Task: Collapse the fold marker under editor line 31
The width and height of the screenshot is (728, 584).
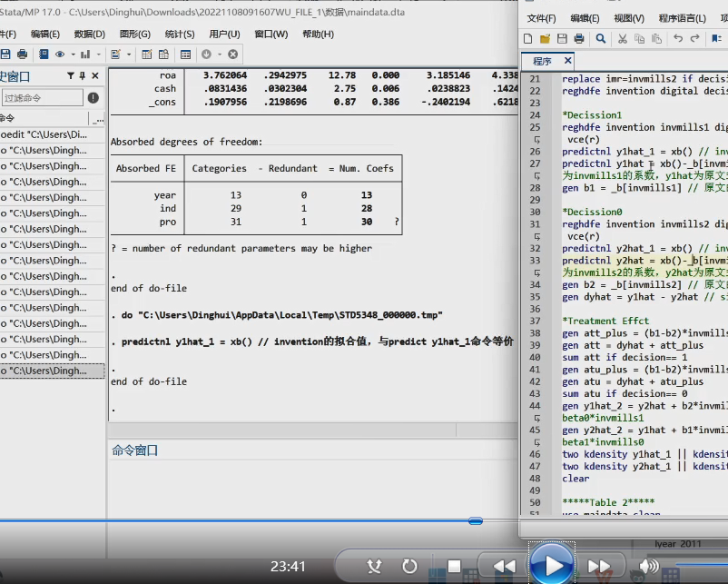Action: (x=536, y=236)
